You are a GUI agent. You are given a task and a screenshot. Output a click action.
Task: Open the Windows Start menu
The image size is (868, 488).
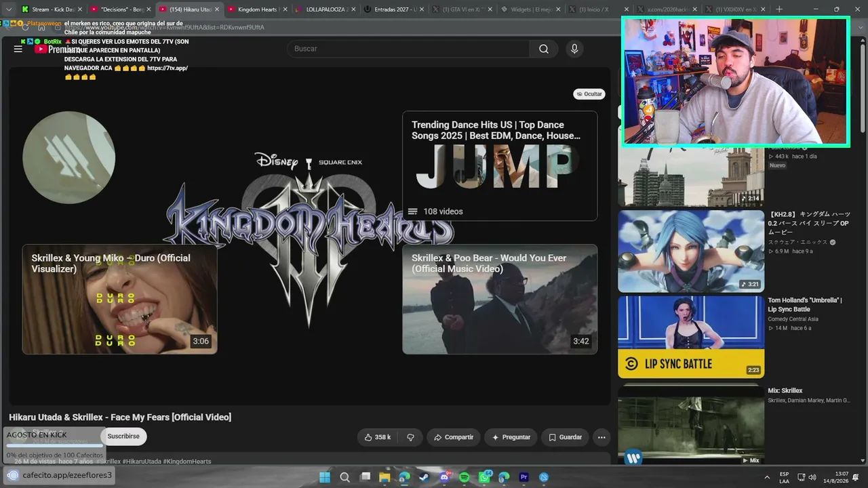[x=325, y=477]
